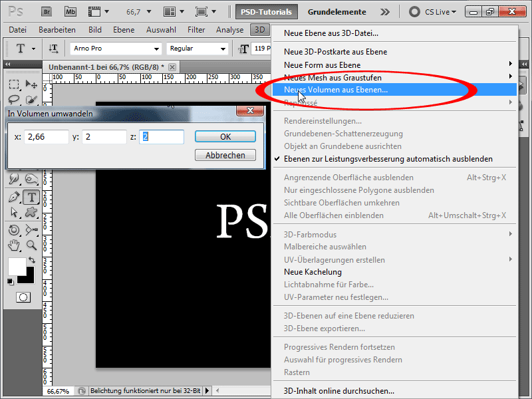Select the Rectangular Marquee tool

[14, 84]
